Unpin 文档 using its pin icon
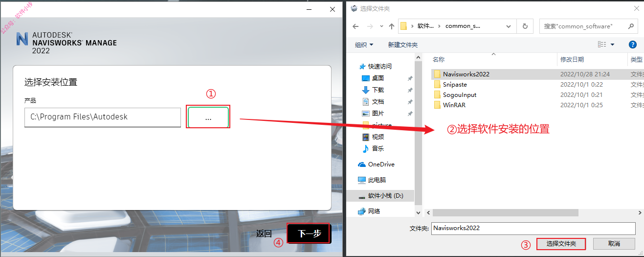Viewport: 644px width, 257px height. point(410,102)
